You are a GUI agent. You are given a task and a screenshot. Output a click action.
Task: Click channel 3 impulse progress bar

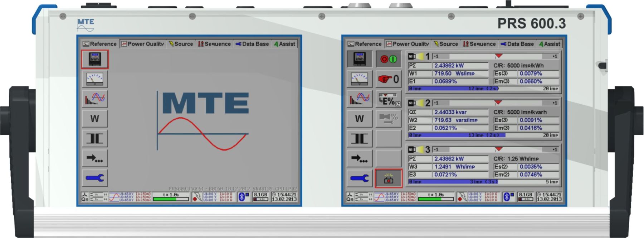pyautogui.click(x=484, y=182)
